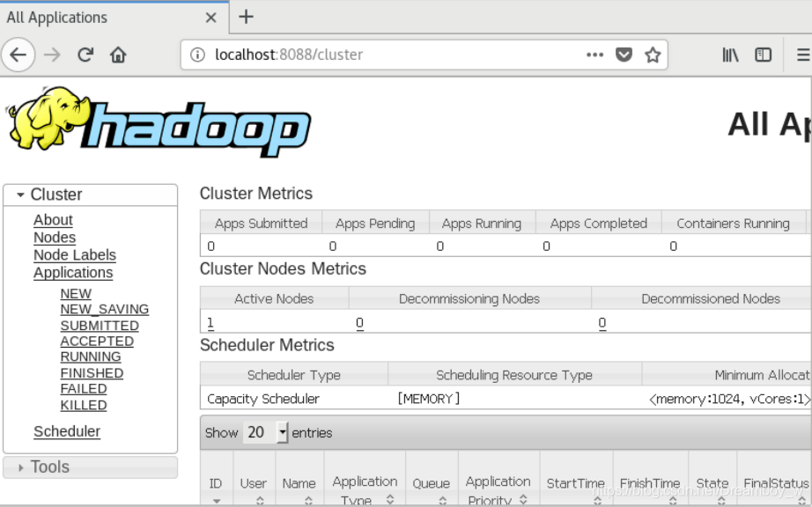Filter applications by FAILED state
Screen dimensions: 812x507
pyautogui.click(x=84, y=389)
